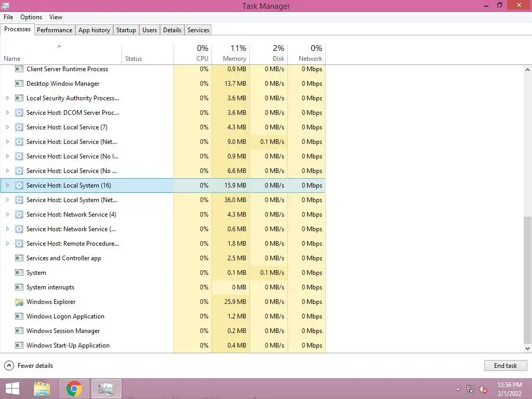Image resolution: width=532 pixels, height=399 pixels.
Task: Click the Windows Logon Application icon
Action: 19,316
